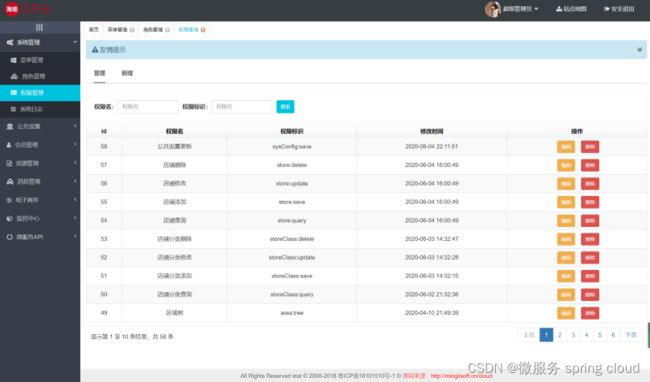The height and width of the screenshot is (382, 650).
Task: Select the 新增 sub-tab
Action: (127, 73)
